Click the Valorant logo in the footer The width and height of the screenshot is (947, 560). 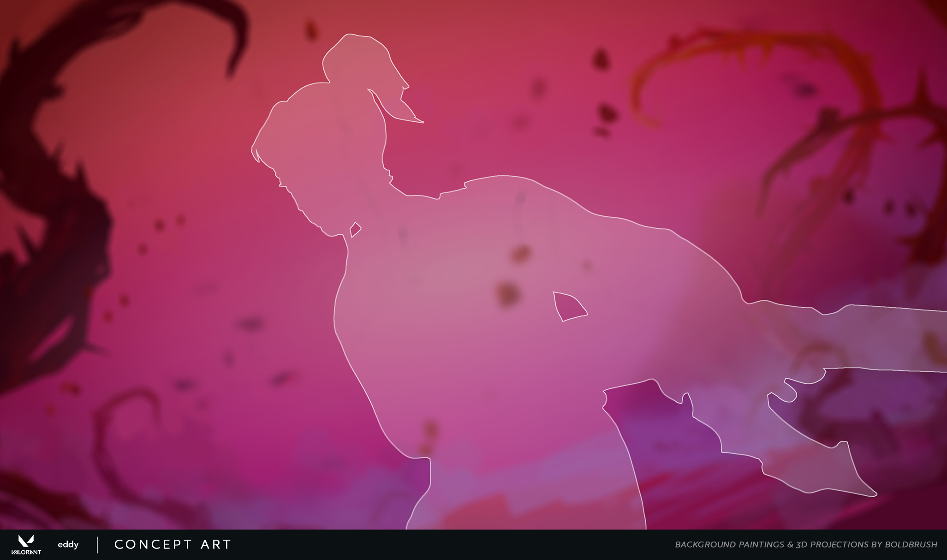click(x=26, y=545)
